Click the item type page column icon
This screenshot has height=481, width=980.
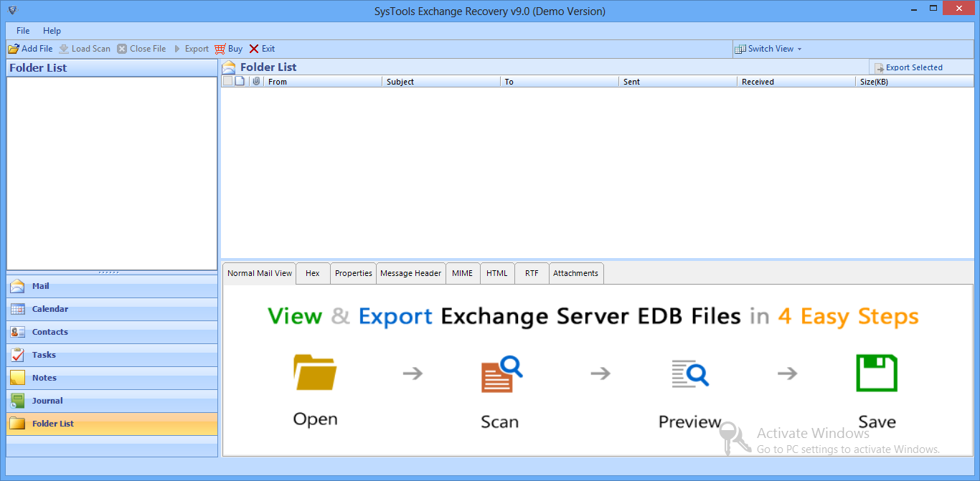240,82
